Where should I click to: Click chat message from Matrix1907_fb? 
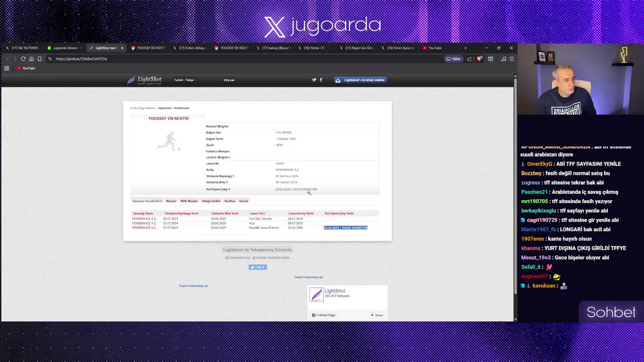pyautogui.click(x=566, y=229)
